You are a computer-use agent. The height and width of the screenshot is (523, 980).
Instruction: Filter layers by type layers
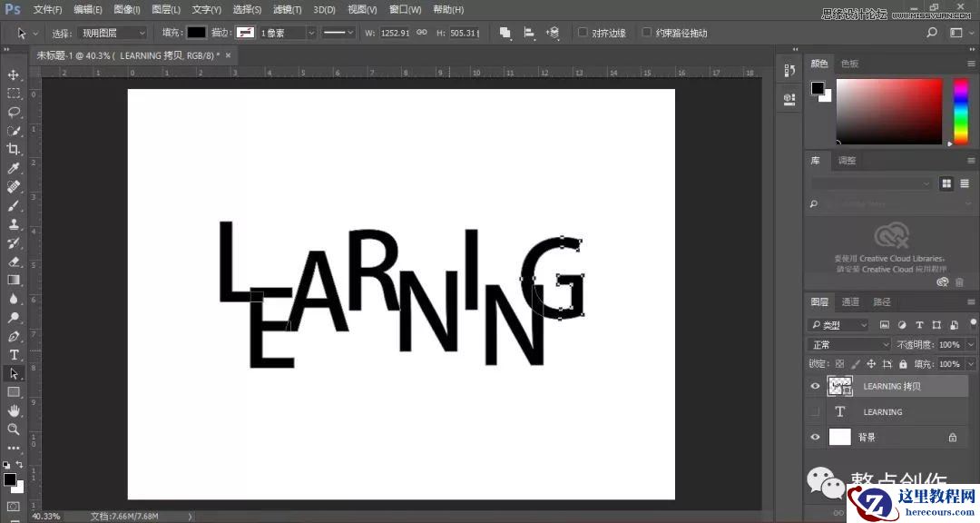pos(919,325)
